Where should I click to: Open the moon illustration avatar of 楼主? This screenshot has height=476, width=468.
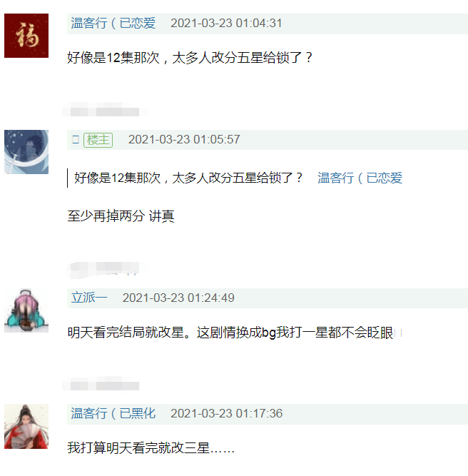pyautogui.click(x=26, y=152)
